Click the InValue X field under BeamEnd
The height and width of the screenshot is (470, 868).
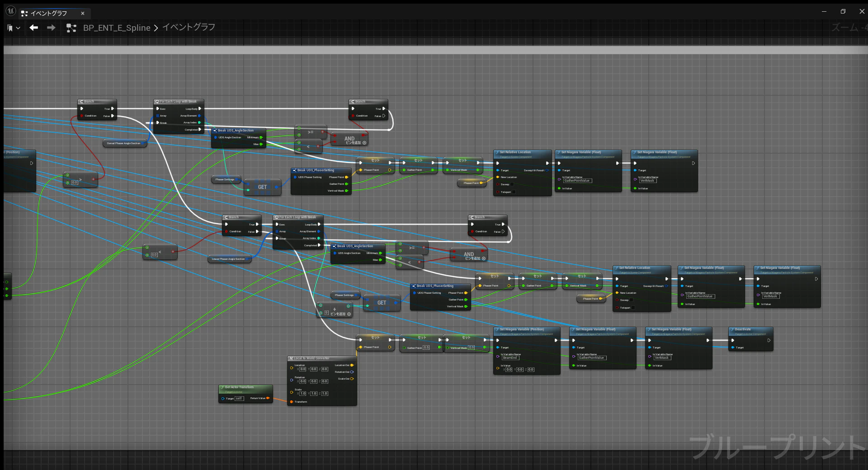509,370
